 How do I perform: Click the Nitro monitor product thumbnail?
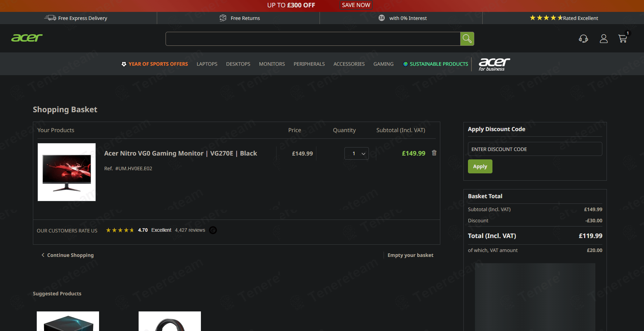click(66, 172)
